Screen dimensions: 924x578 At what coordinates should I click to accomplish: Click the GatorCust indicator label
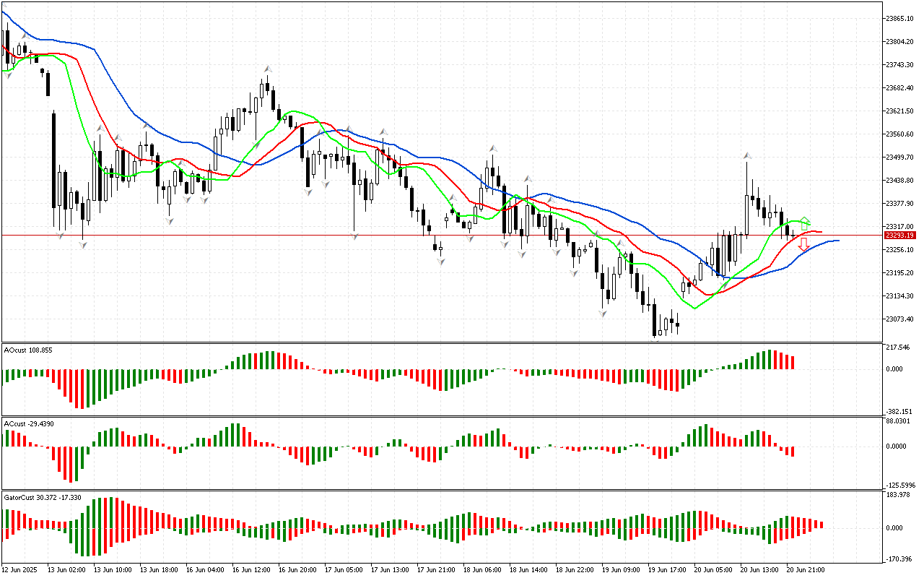tap(42, 498)
